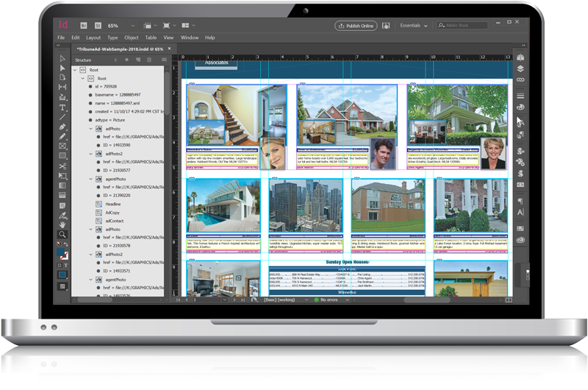Select the TribuneAd-WebSample-2018.indd document tab
The height and width of the screenshot is (390, 588).
click(120, 49)
